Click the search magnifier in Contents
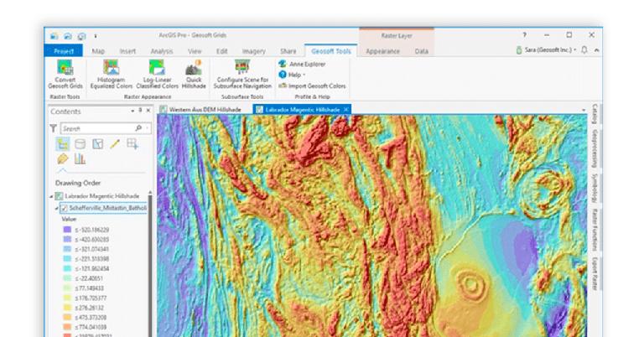Screen dimensions: 644x337 138,128
